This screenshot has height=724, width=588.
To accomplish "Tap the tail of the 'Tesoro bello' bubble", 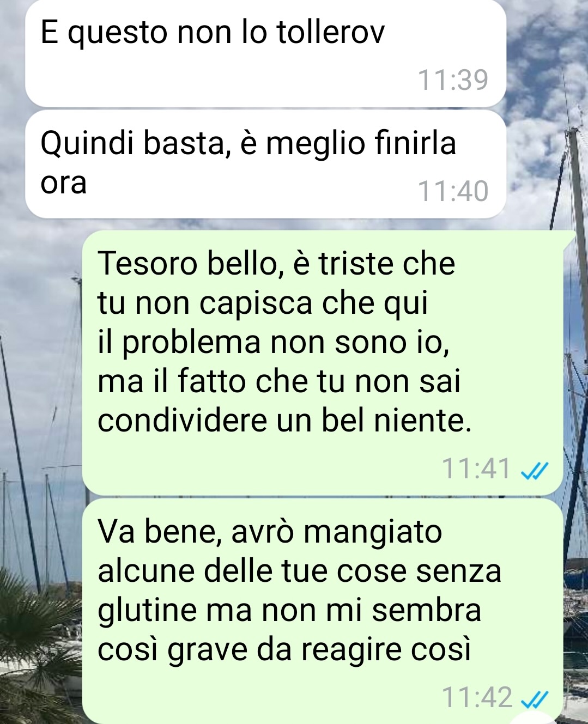I will point(568,240).
